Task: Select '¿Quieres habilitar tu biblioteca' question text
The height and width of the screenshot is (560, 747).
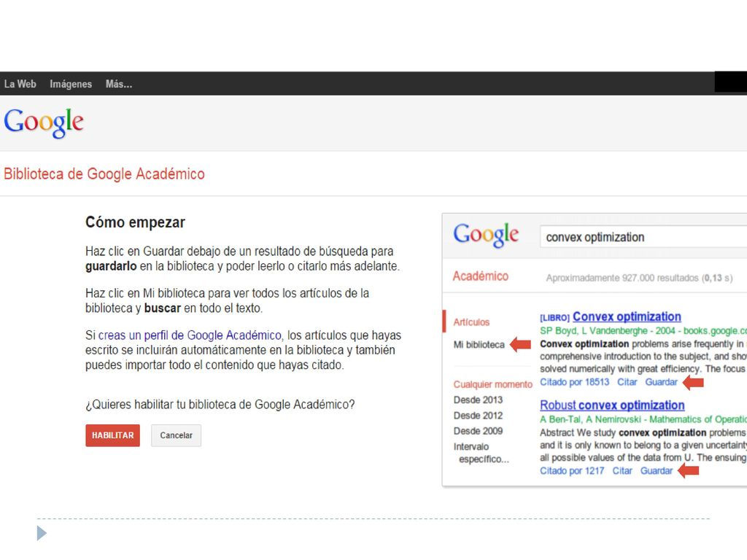Action: pos(220,404)
